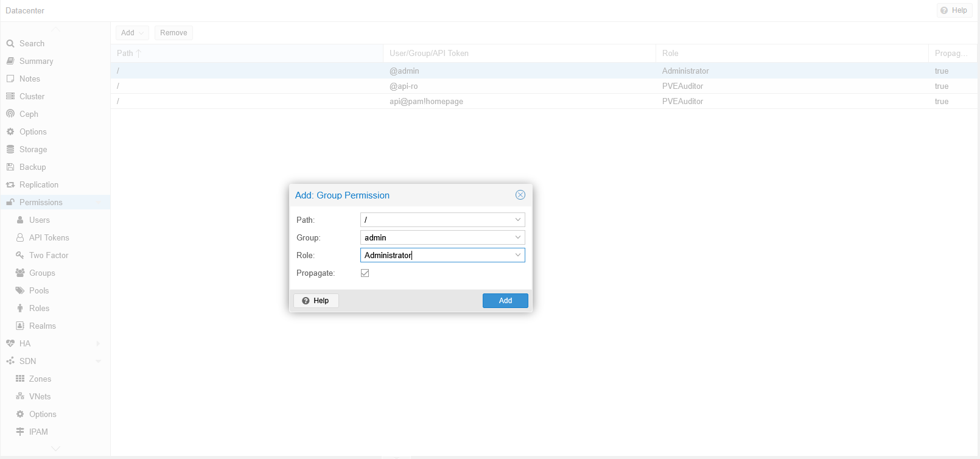Click the sidebar scroll-down chevron

pyautogui.click(x=55, y=449)
